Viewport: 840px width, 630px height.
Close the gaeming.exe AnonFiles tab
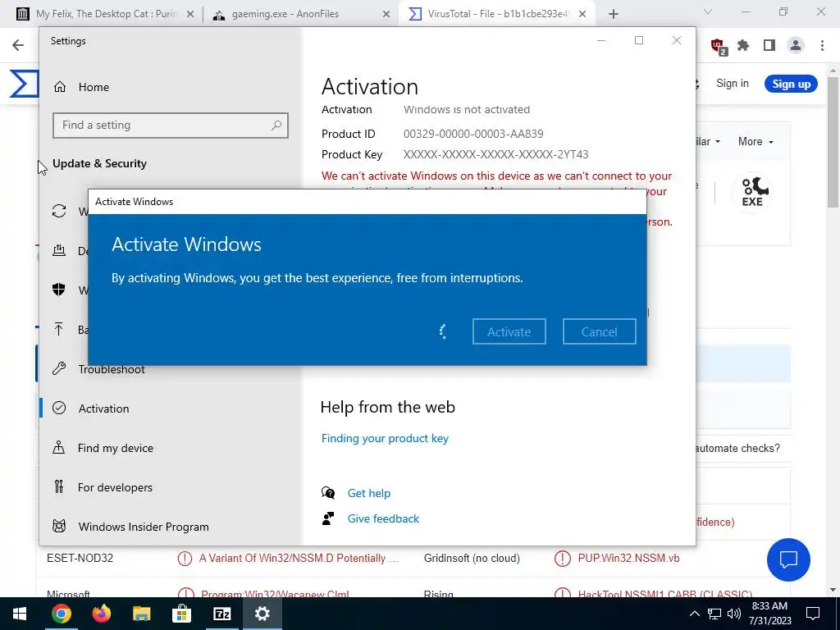(x=386, y=15)
